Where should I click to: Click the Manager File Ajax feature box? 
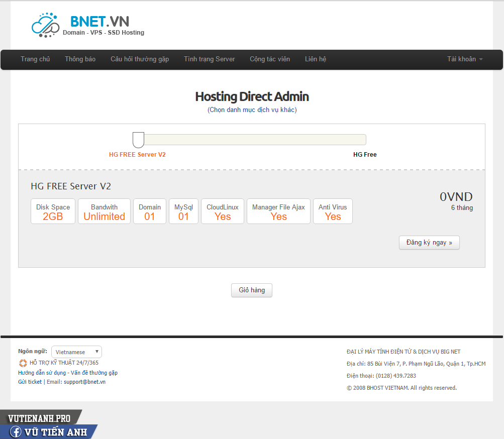tap(278, 211)
